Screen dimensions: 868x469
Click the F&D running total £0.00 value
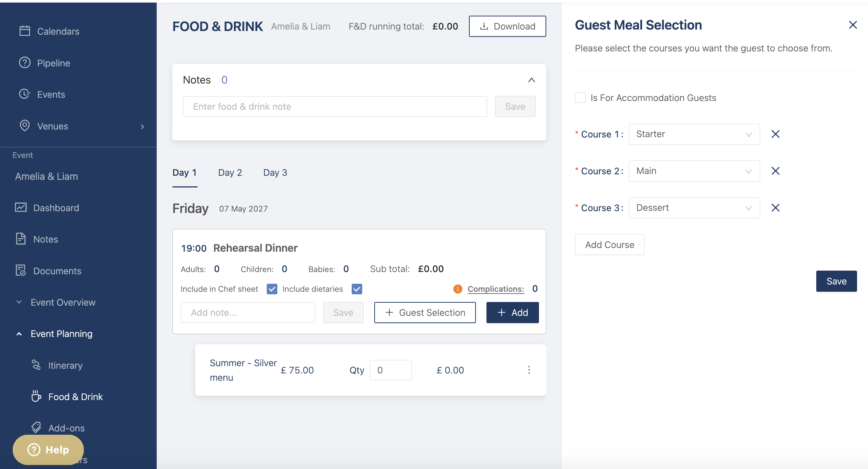coord(445,26)
